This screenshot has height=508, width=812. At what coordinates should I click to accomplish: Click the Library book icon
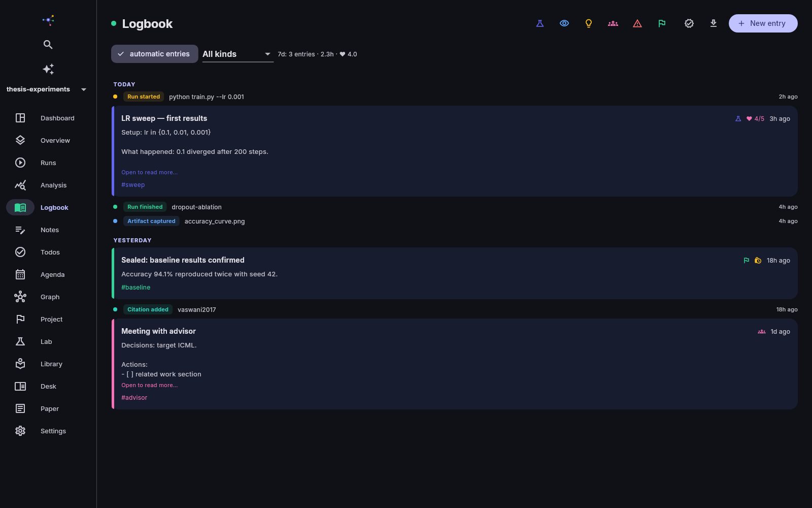[x=20, y=364]
